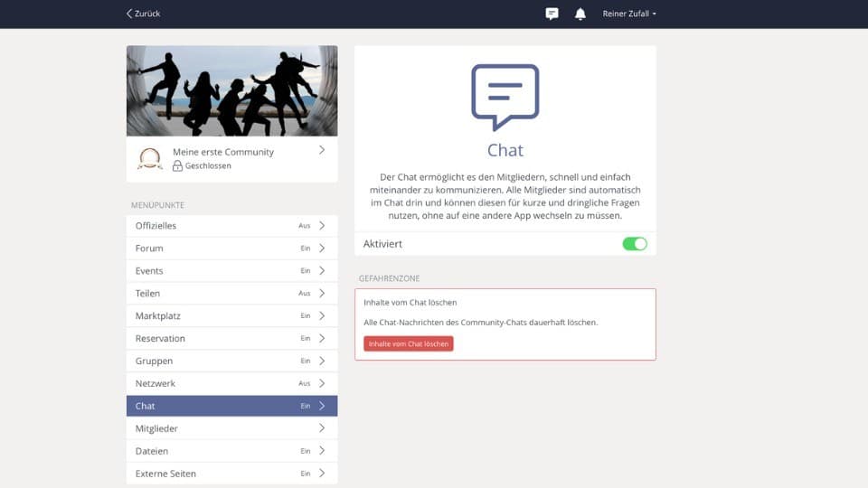
Task: Click the MENÜPUNKTE section label
Action: click(x=157, y=205)
